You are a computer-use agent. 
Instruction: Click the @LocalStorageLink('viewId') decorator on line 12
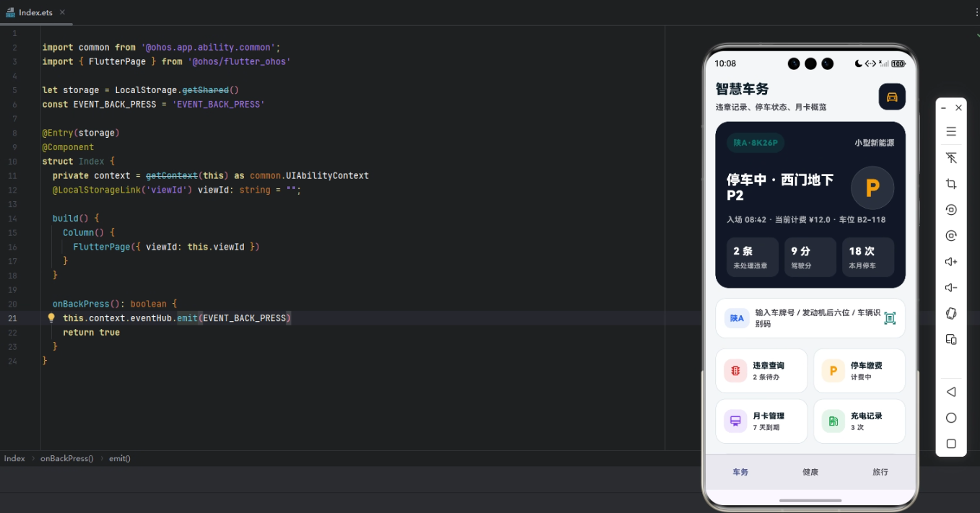(123, 190)
